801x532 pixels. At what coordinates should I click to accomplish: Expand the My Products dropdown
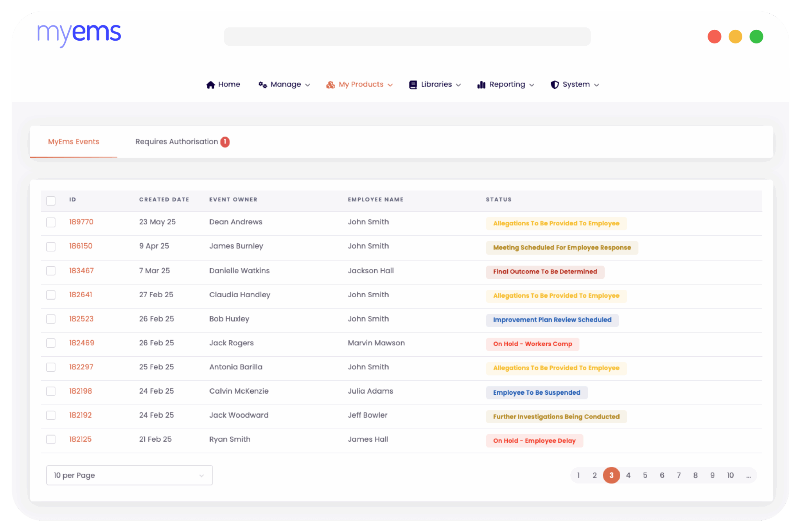390,84
